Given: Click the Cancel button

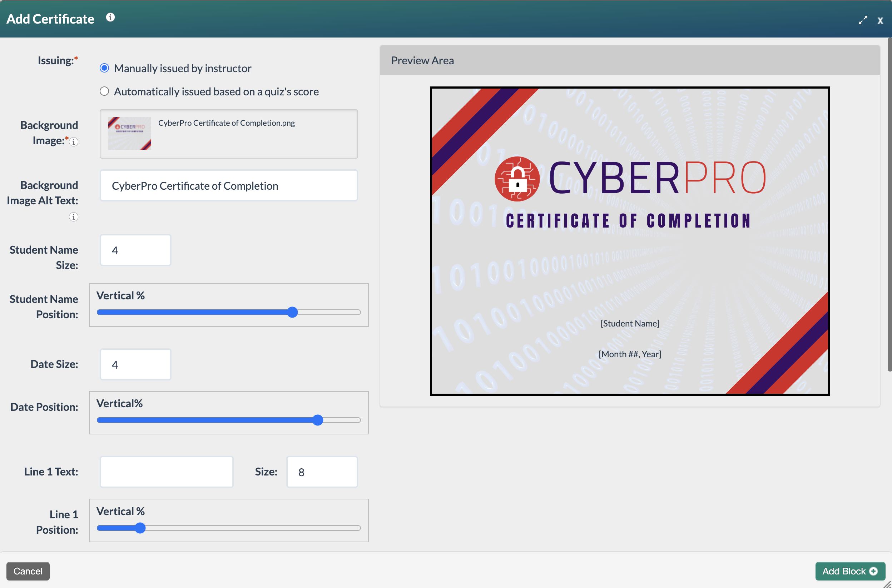Looking at the screenshot, I should tap(28, 571).
